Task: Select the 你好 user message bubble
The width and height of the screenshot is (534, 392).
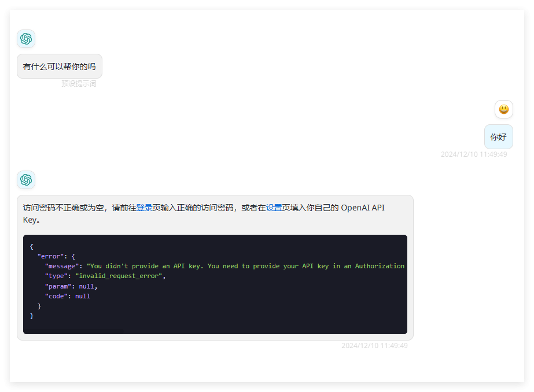Action: (x=498, y=137)
